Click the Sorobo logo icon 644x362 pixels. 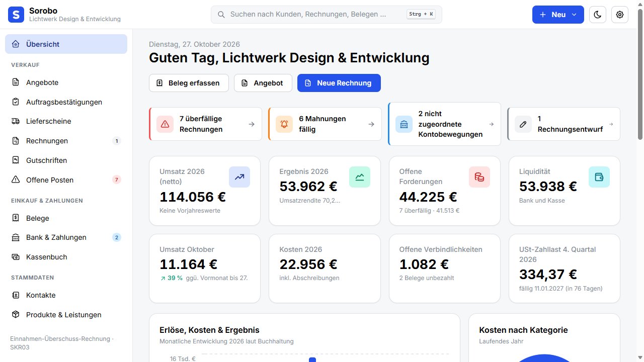coord(16,15)
